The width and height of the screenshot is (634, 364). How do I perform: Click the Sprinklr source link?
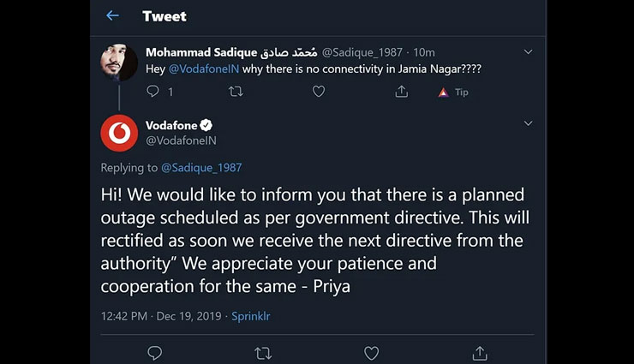coord(251,316)
